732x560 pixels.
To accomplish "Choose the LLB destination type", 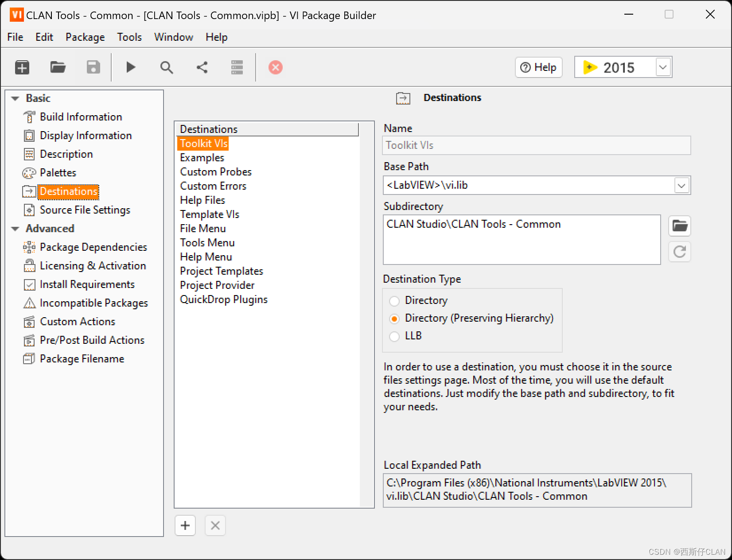I will (394, 337).
